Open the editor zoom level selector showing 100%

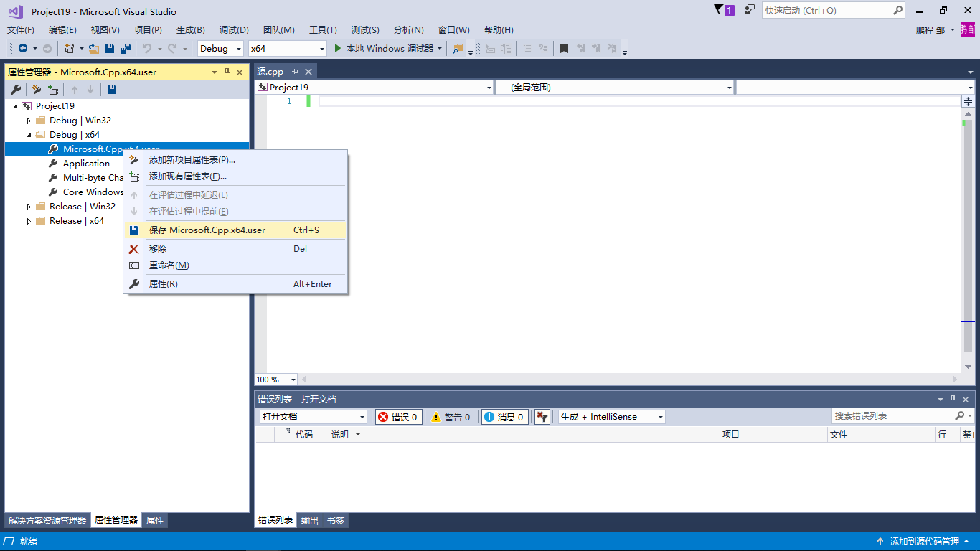click(x=275, y=379)
